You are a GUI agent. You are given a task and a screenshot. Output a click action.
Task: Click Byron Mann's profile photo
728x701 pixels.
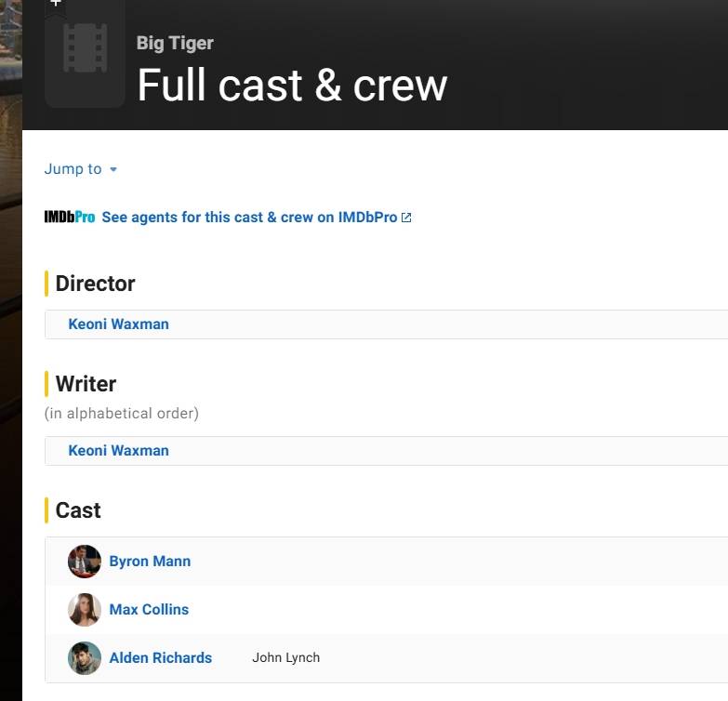tap(85, 562)
